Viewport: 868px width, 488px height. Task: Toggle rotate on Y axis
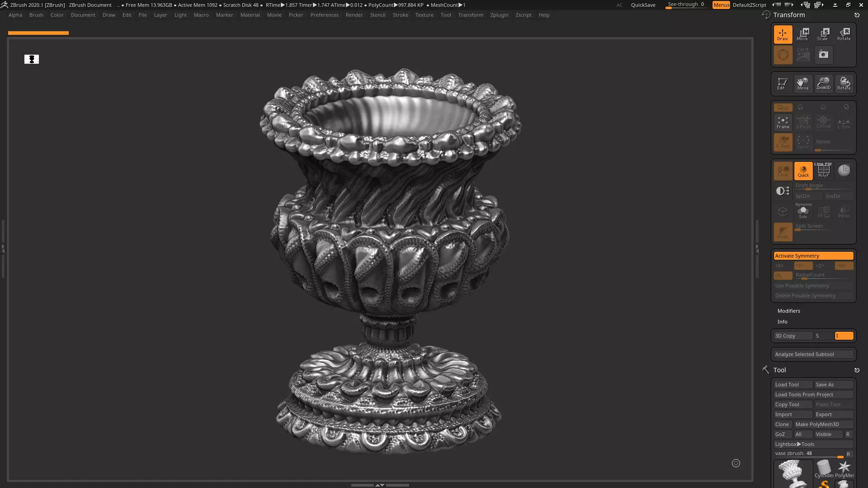pos(824,108)
